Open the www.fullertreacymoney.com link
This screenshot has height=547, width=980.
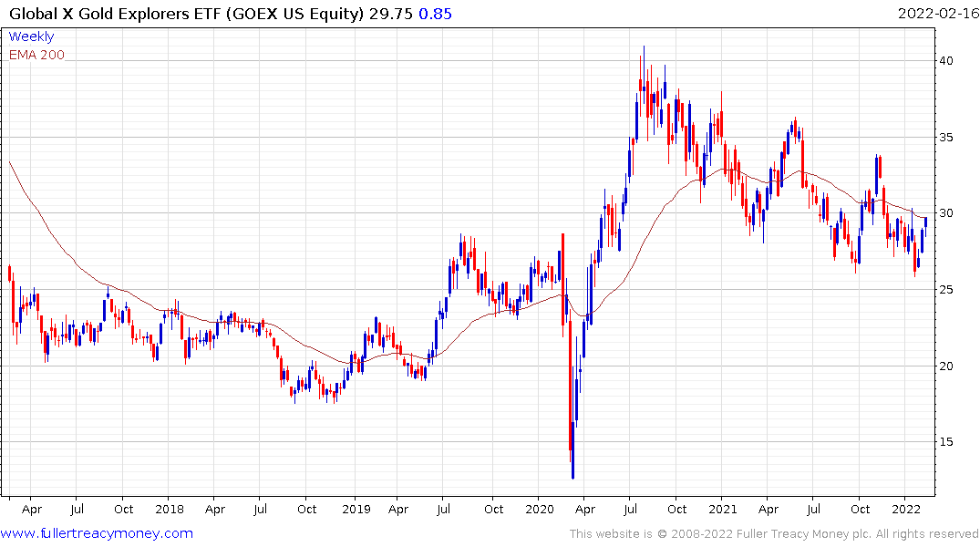(97, 533)
